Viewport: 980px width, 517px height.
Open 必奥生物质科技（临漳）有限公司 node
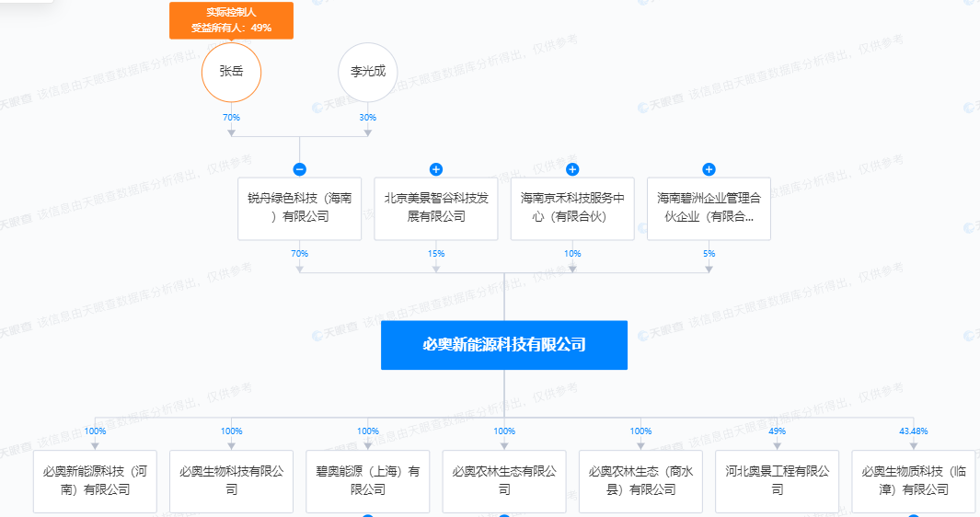(913, 480)
